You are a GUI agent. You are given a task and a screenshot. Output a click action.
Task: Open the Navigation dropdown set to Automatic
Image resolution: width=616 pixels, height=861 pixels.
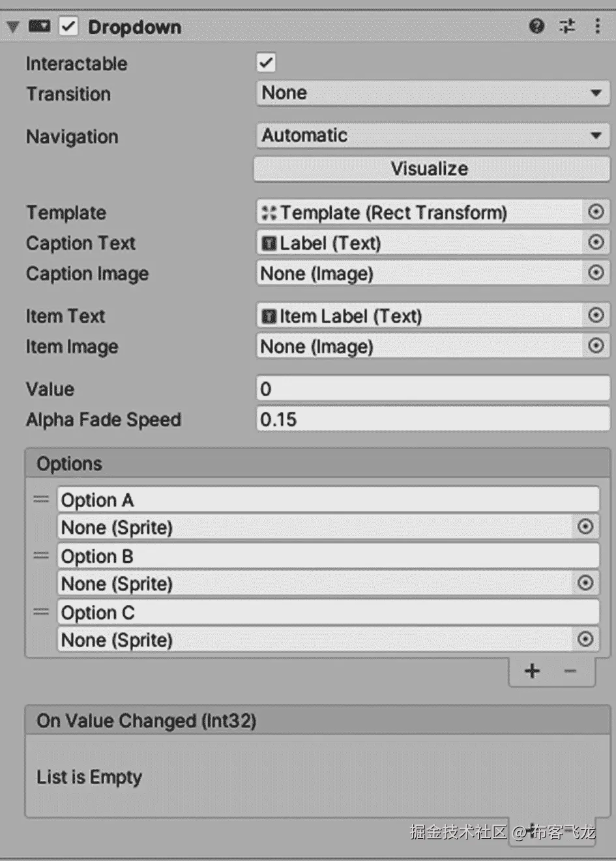433,136
